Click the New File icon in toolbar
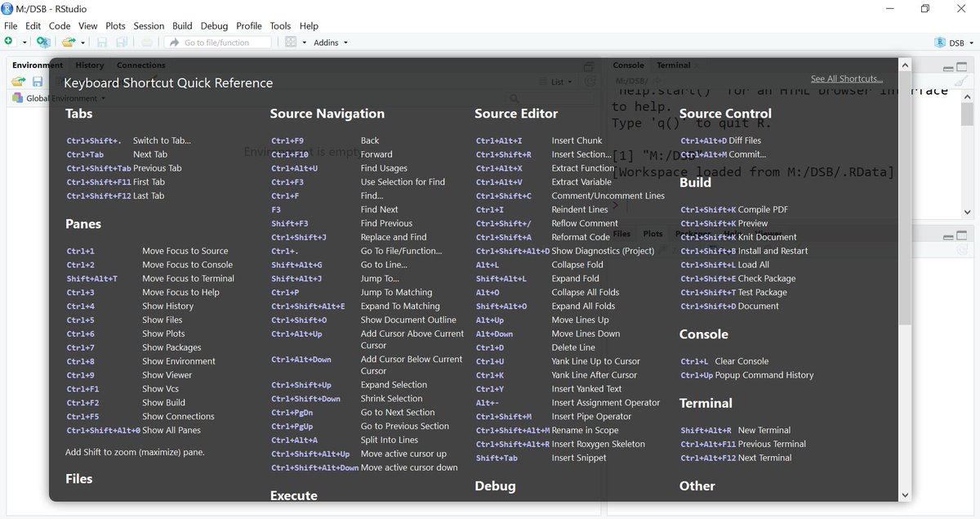This screenshot has height=519, width=980. tap(9, 42)
